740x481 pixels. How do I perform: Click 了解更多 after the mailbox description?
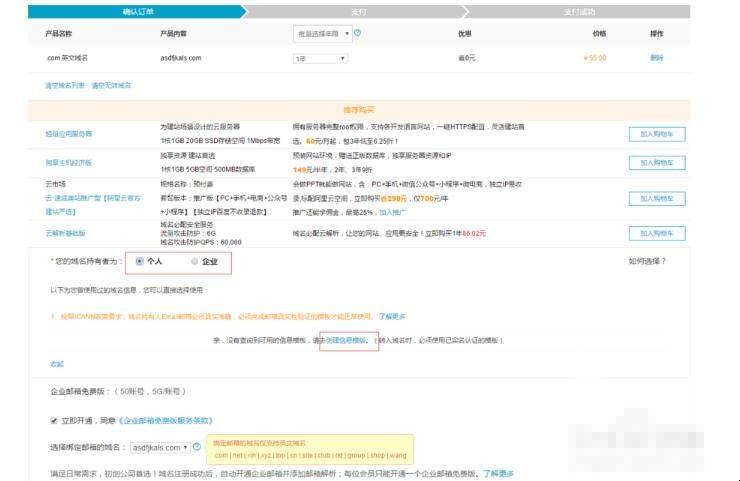(x=498, y=473)
